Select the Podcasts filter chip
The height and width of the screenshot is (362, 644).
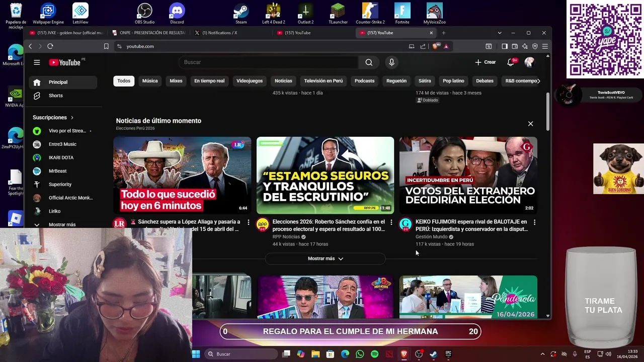[364, 81]
